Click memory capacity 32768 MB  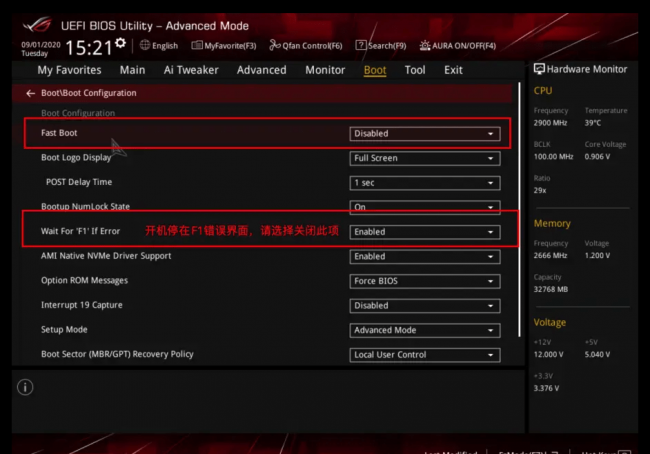[x=551, y=289]
